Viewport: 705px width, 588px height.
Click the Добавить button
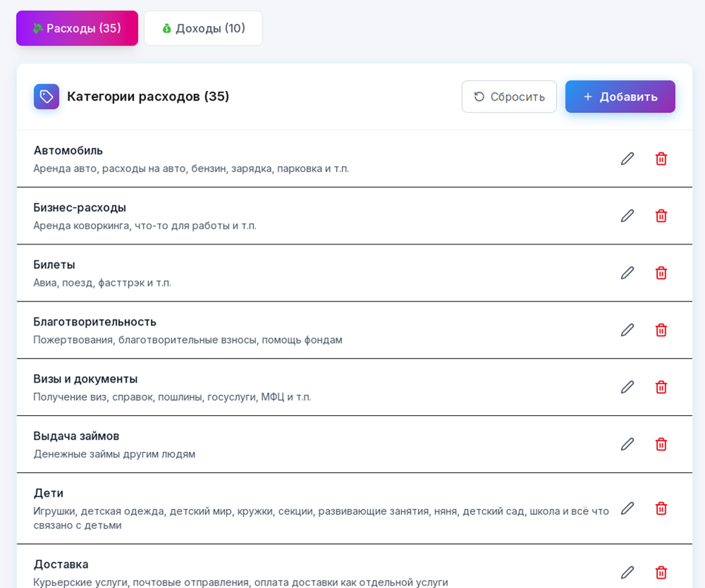(620, 96)
